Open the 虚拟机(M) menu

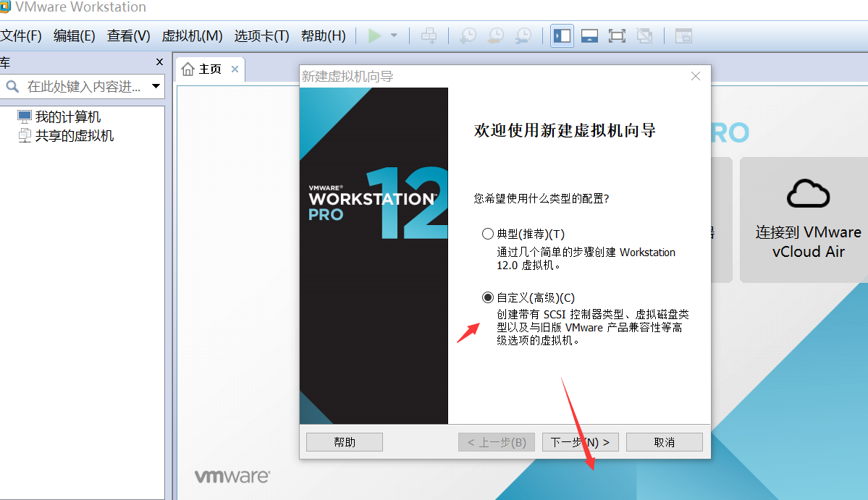[x=192, y=36]
